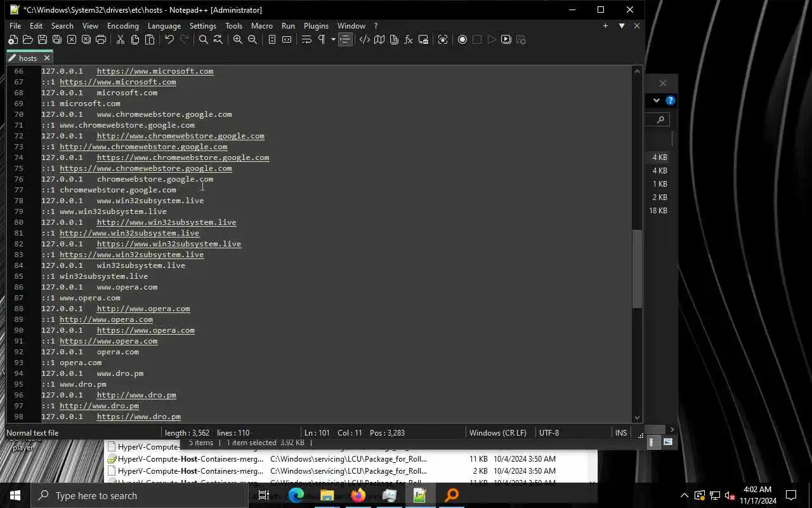Open the Language menu
The image size is (812, 508).
point(164,26)
